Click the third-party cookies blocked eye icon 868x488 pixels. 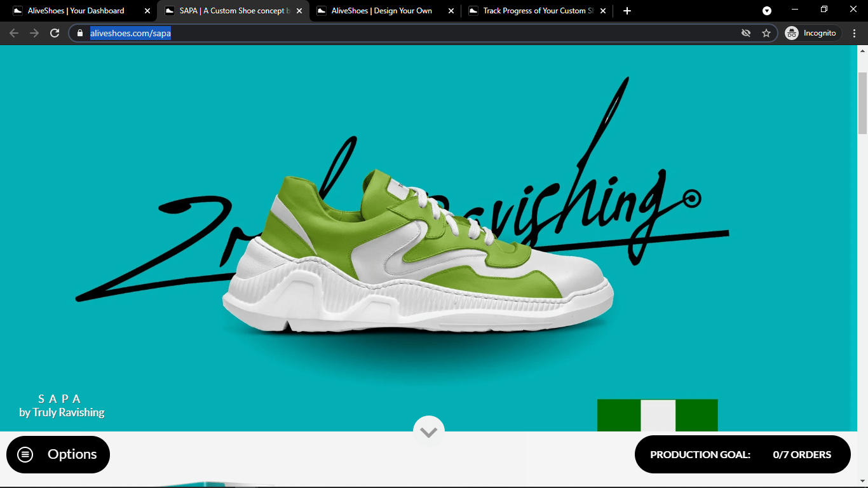(746, 33)
